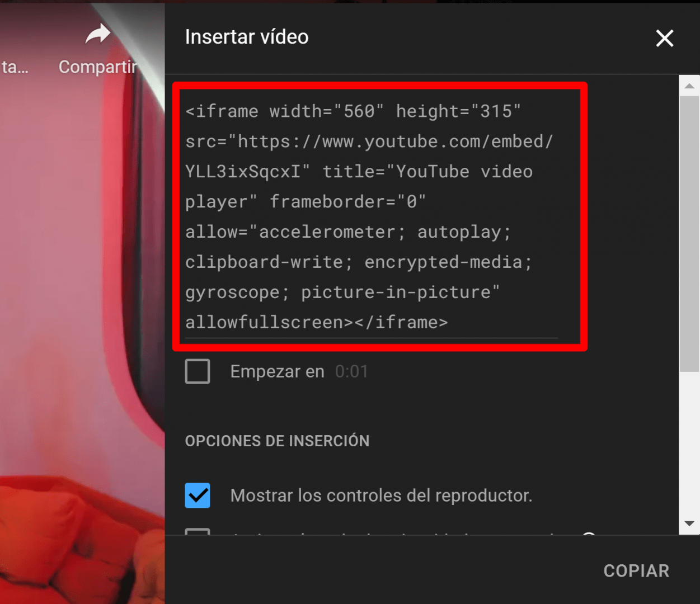
Task: Click the dialog's vertical scrollbar thumb
Action: (689, 234)
